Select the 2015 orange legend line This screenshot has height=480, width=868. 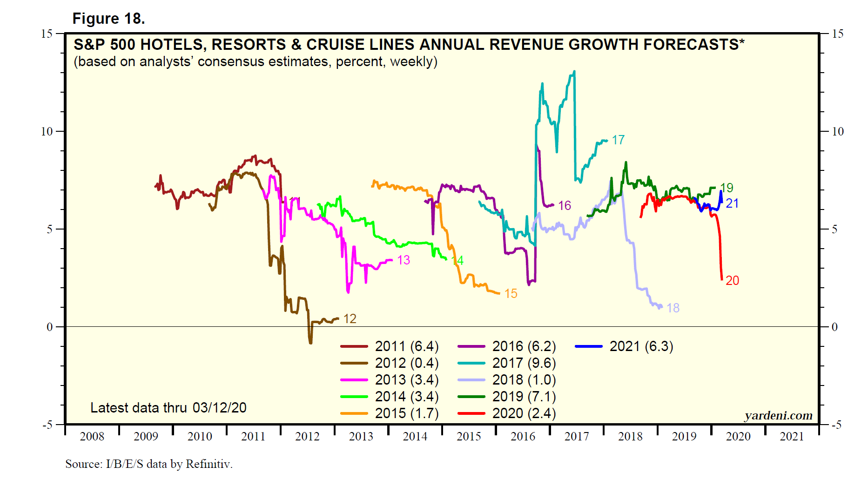(x=354, y=413)
